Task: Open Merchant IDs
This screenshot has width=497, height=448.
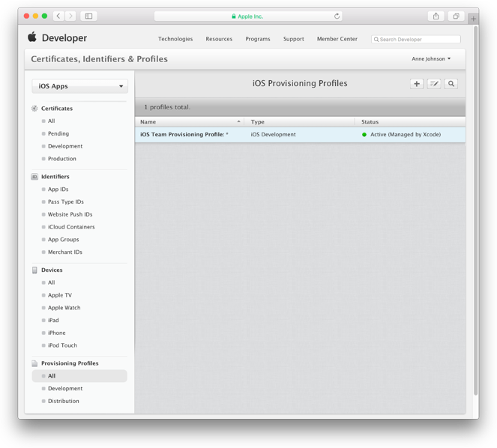Action: coord(65,252)
